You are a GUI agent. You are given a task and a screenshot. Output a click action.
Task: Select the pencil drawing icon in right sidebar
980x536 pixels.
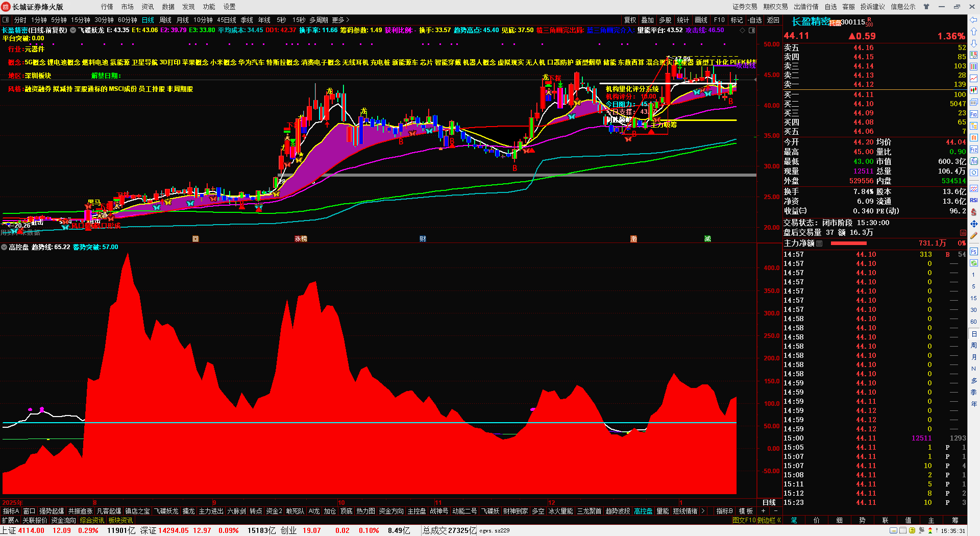[x=973, y=235]
